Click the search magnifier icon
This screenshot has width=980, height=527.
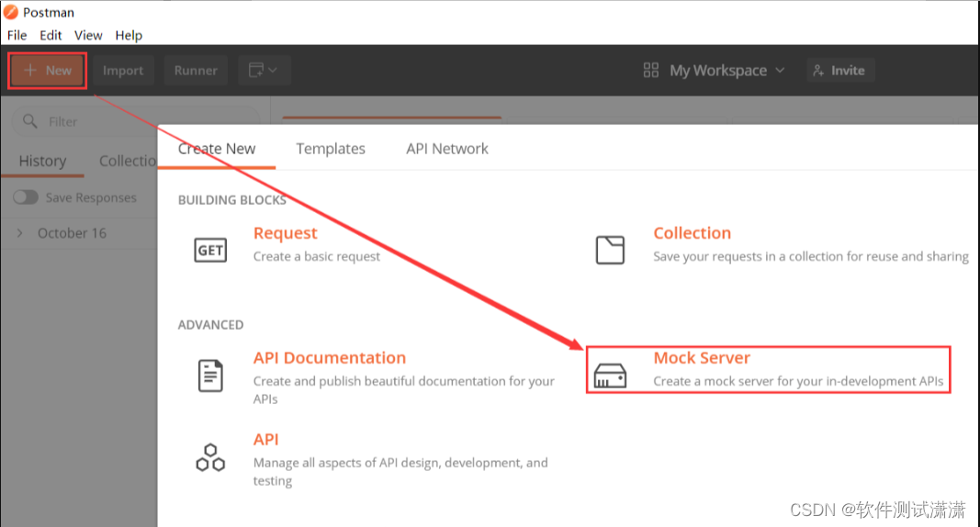tap(29, 120)
